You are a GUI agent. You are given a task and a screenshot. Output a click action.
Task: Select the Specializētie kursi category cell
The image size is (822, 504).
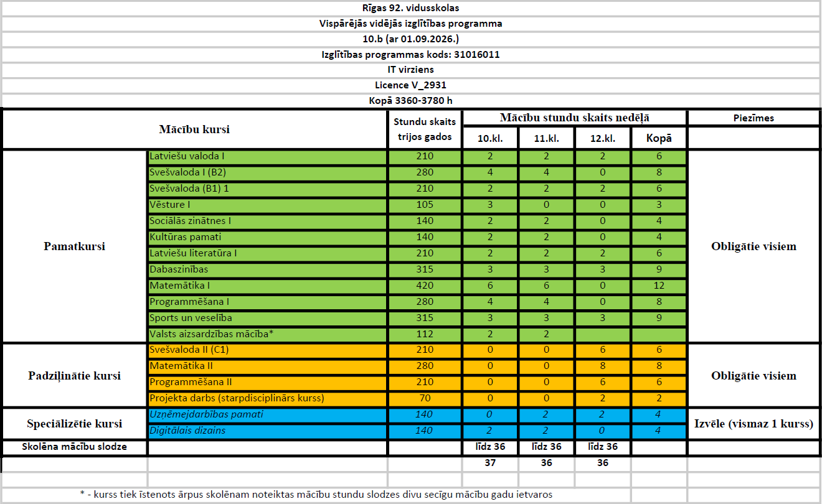75,424
